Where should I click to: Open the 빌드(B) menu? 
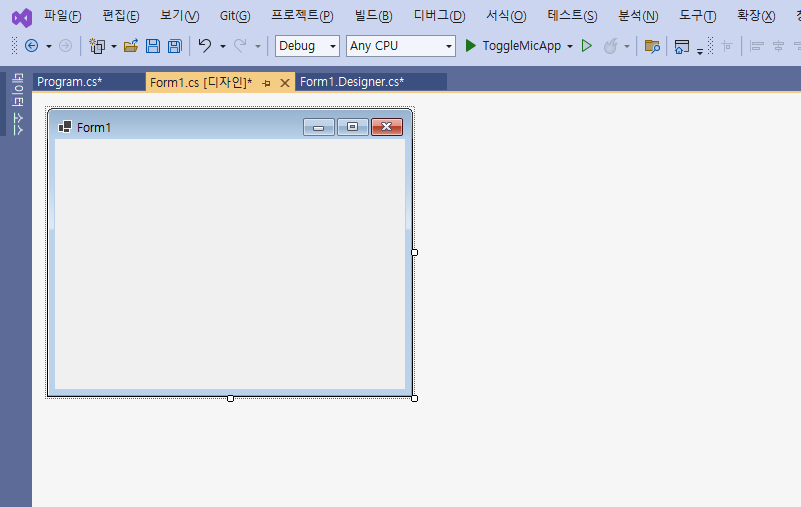pyautogui.click(x=373, y=16)
